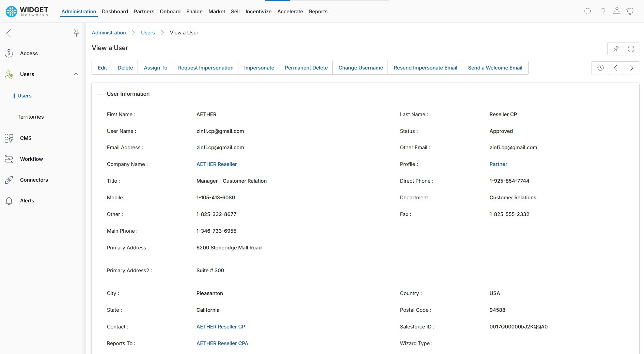Click the Users person-gear icon
644x354 pixels.
pos(9,74)
